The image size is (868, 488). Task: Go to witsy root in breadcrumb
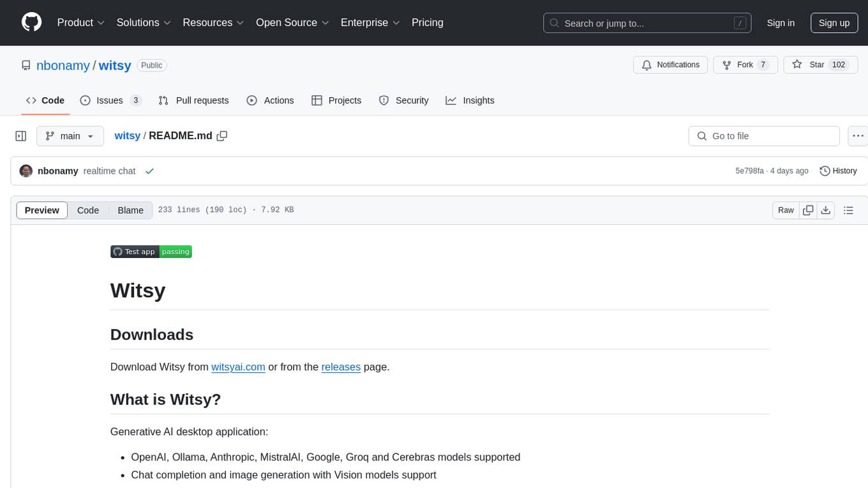coord(127,135)
